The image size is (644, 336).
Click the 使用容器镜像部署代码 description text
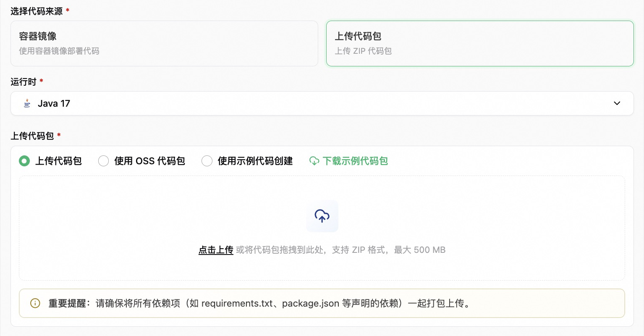pos(59,51)
